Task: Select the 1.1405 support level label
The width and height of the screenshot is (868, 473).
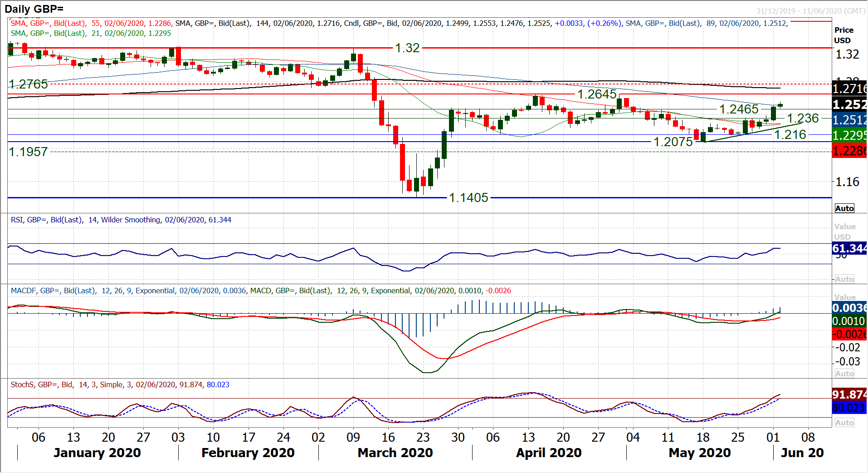Action: point(468,197)
